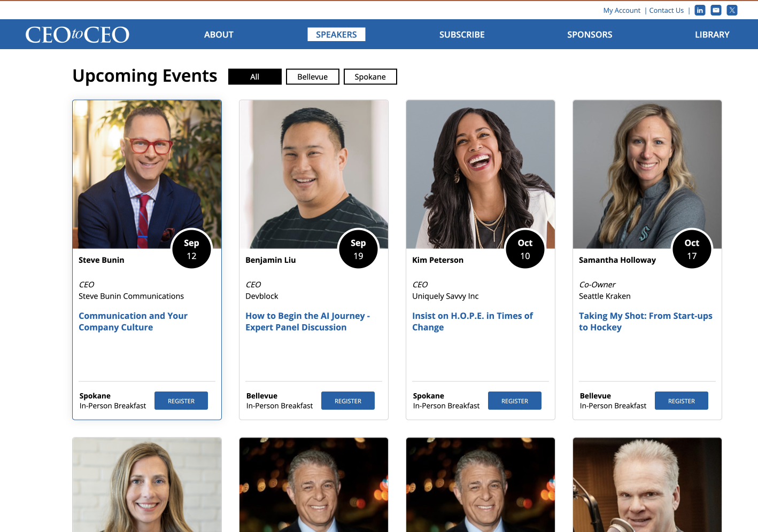Open second-row photo of man at microphone
The image size is (758, 532).
[647, 485]
